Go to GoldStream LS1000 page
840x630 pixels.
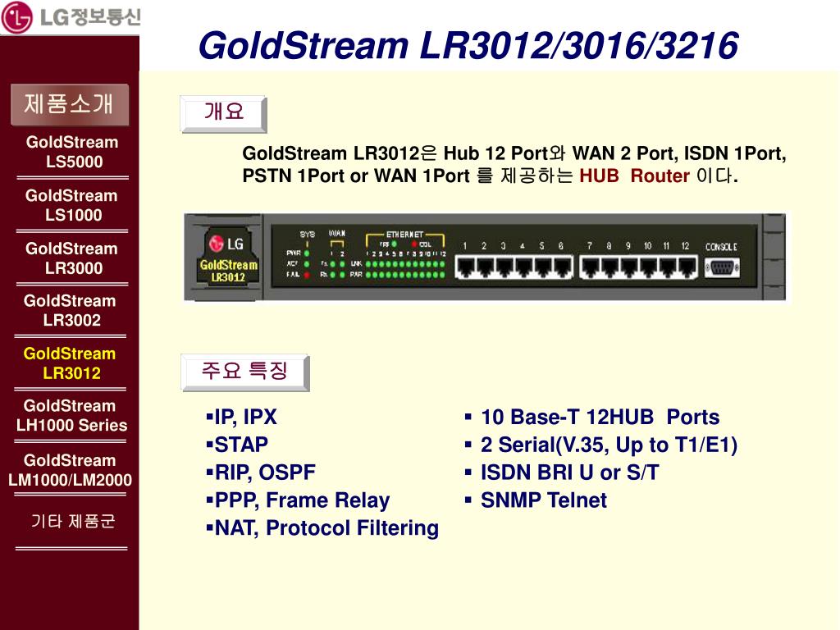pos(72,205)
